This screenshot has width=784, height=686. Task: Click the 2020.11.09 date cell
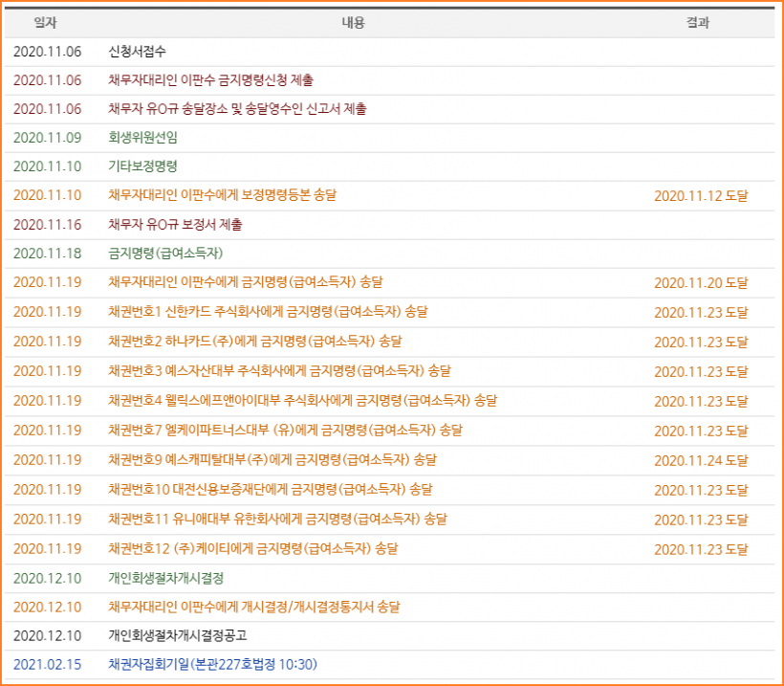pyautogui.click(x=48, y=138)
